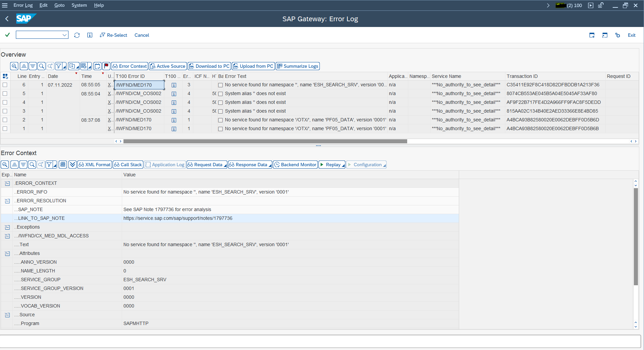This screenshot has height=350, width=644.
Task: Open the System menu
Action: click(79, 5)
